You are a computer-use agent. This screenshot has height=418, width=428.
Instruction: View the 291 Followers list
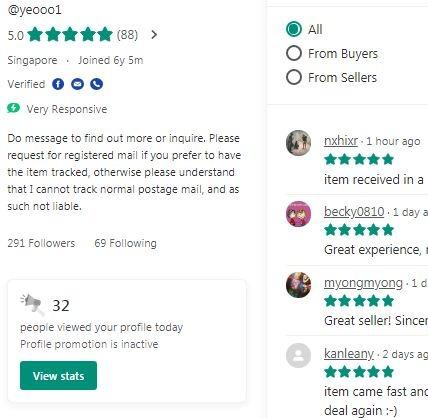point(41,243)
